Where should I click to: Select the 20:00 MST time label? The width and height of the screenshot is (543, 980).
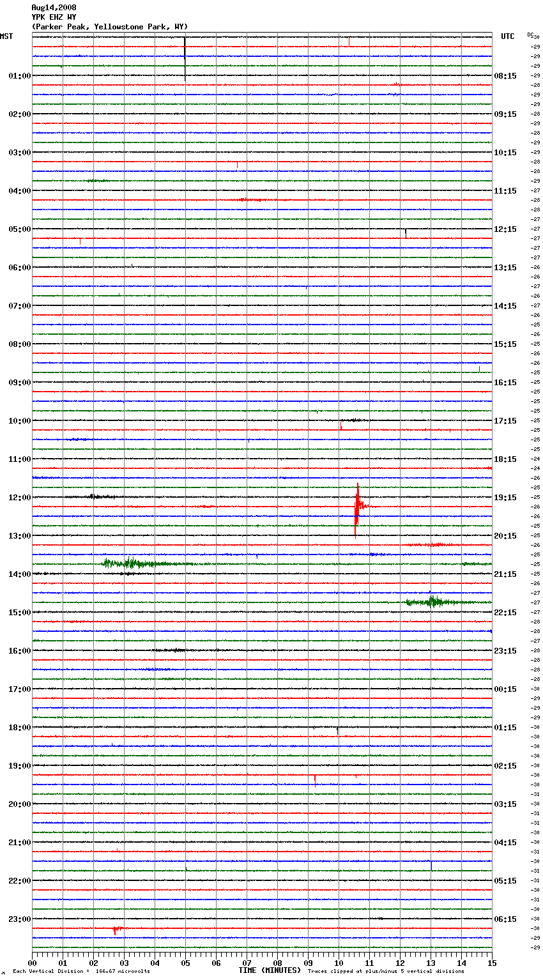coord(20,804)
